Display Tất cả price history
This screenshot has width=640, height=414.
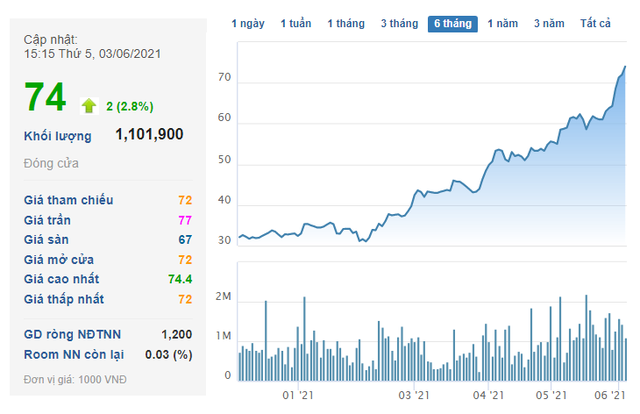(595, 23)
